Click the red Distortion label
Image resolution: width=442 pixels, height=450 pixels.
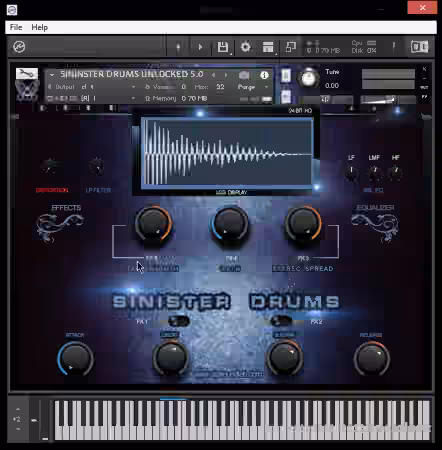tap(52, 190)
